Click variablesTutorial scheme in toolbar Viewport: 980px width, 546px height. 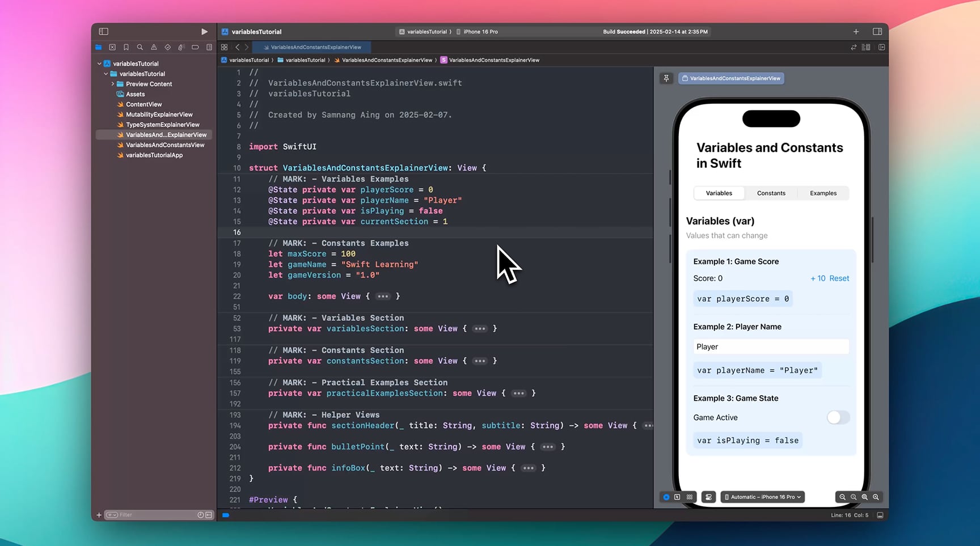[423, 32]
